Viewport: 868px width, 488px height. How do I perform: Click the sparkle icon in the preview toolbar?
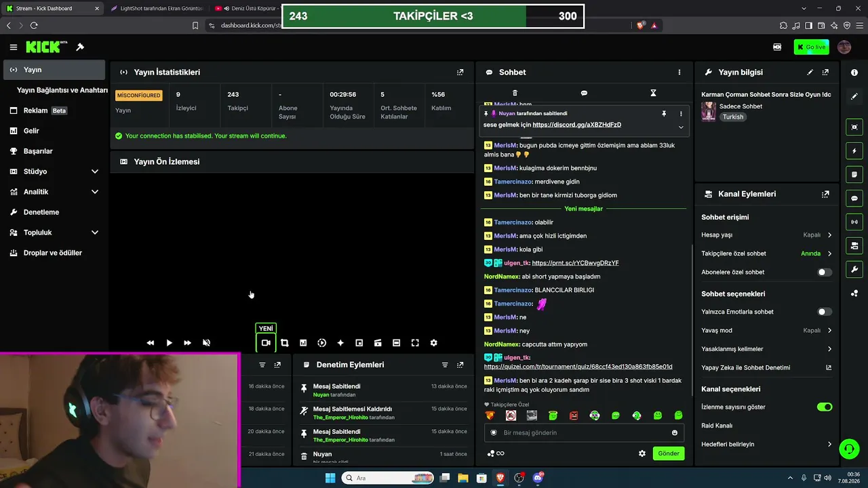pos(340,343)
